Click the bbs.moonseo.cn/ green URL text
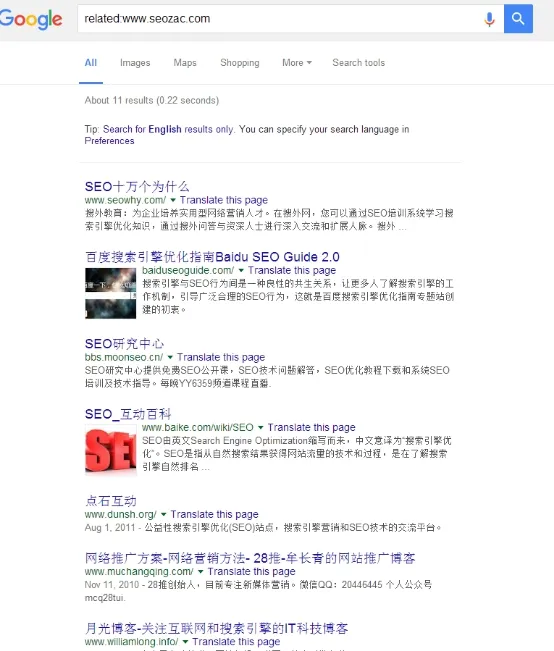The width and height of the screenshot is (554, 651). click(124, 357)
